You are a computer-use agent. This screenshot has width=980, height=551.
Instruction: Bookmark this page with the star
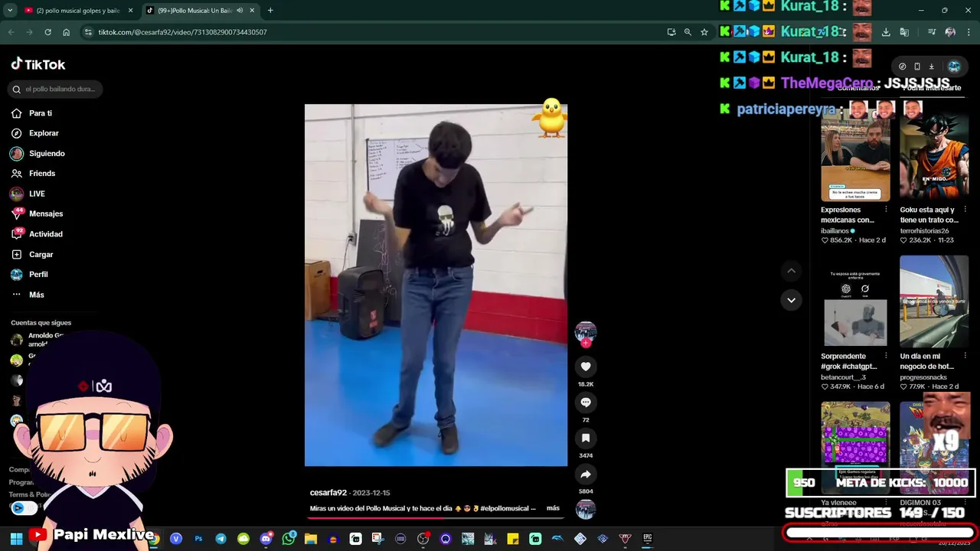click(x=704, y=32)
